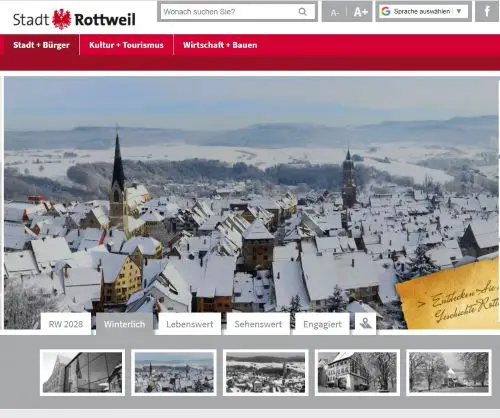Open the Facebook icon link
This screenshot has height=418, width=500.
point(487,12)
